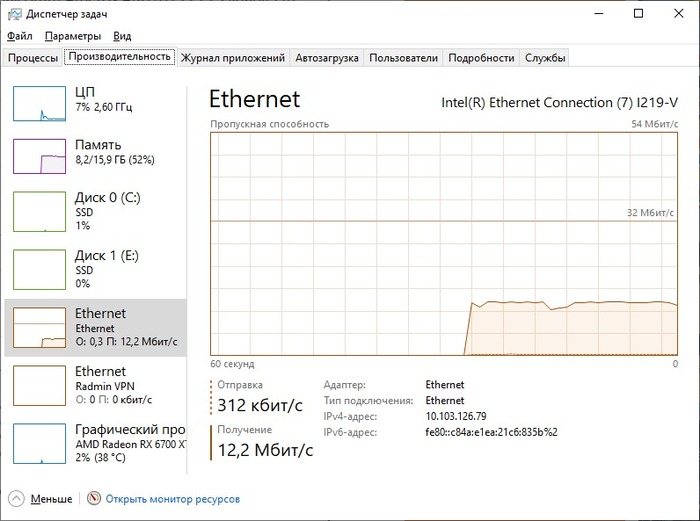Open the Пользователи tab

(403, 58)
